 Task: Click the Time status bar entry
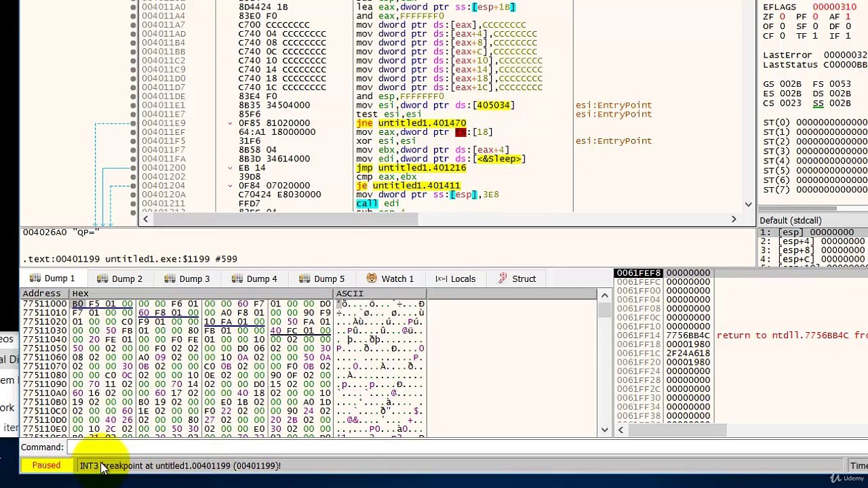click(859, 466)
